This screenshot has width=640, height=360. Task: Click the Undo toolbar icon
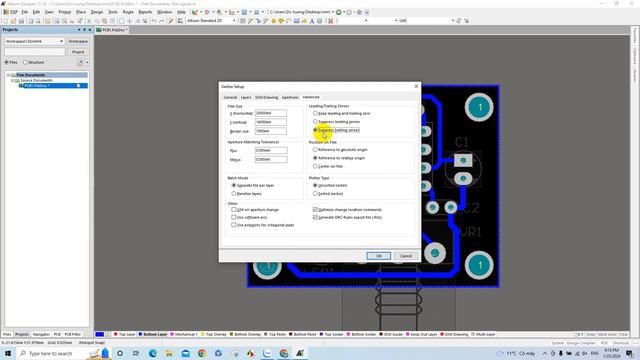(x=154, y=21)
